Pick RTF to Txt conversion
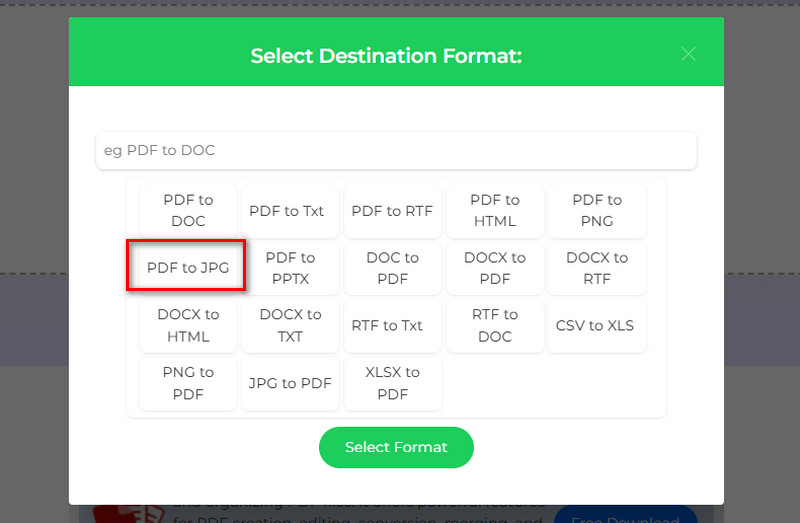Image resolution: width=800 pixels, height=523 pixels. (x=392, y=326)
